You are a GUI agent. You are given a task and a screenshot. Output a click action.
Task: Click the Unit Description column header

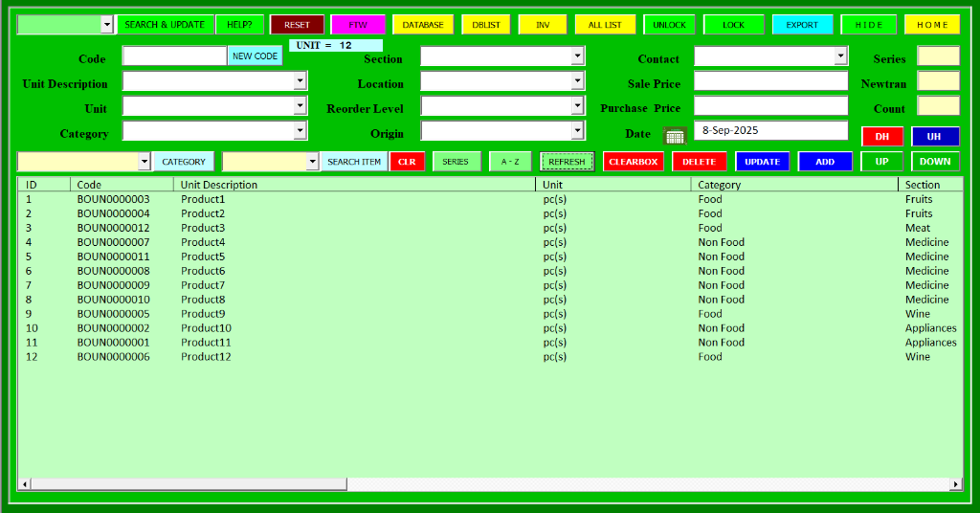click(x=354, y=185)
